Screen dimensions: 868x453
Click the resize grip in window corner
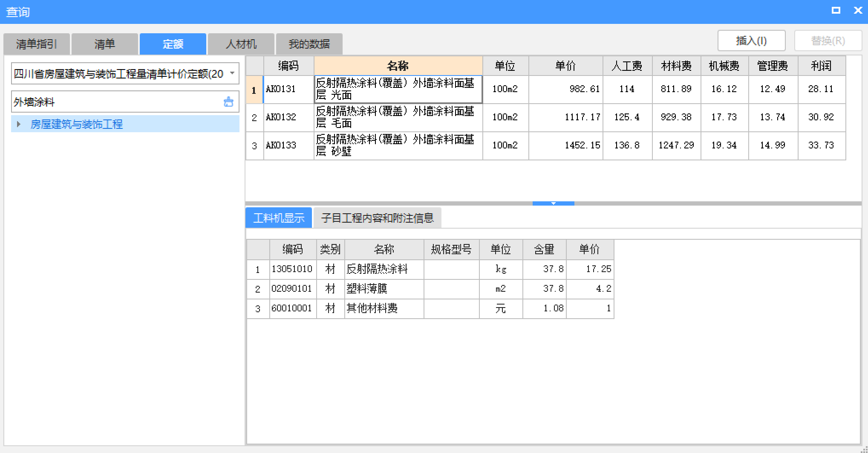point(864,449)
